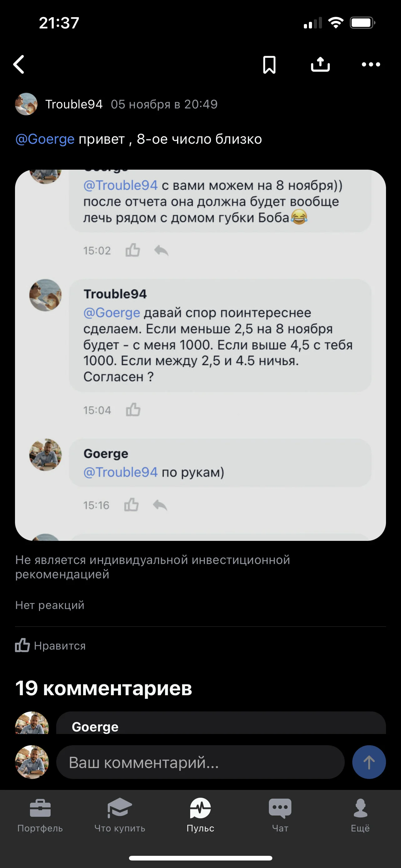This screenshot has height=868, width=401.
Task: Open the Trouble94 author name link
Action: click(x=74, y=104)
